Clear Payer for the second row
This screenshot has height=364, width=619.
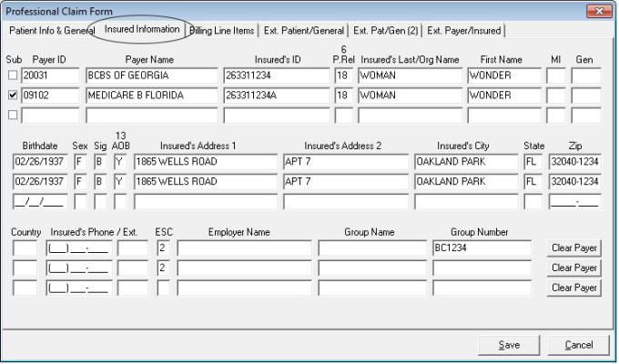pos(574,268)
